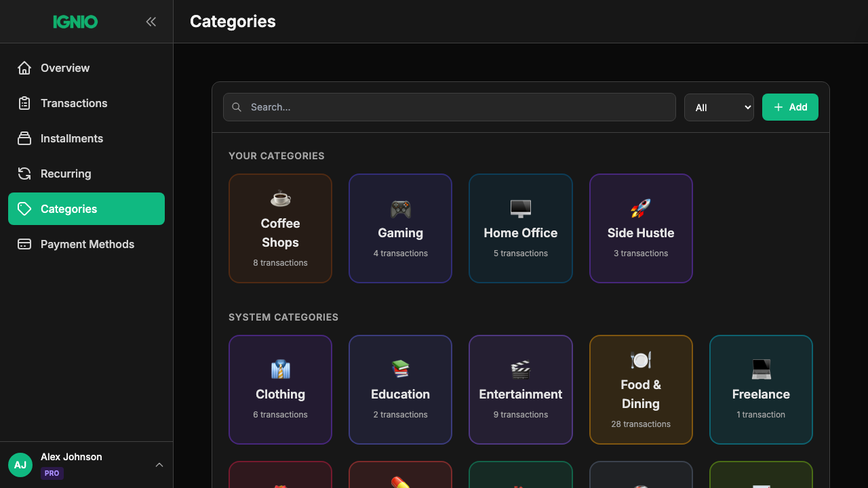
Task: Open the Education category card
Action: tap(400, 390)
